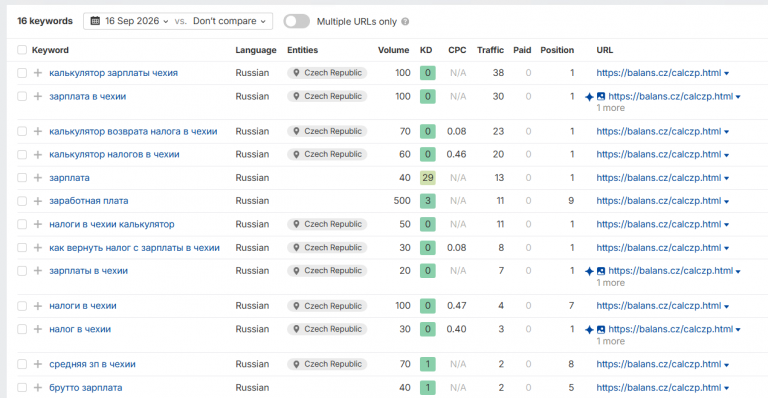Click Czech Republic entity tag for налоги в чехии
768x398 pixels.
[327, 306]
